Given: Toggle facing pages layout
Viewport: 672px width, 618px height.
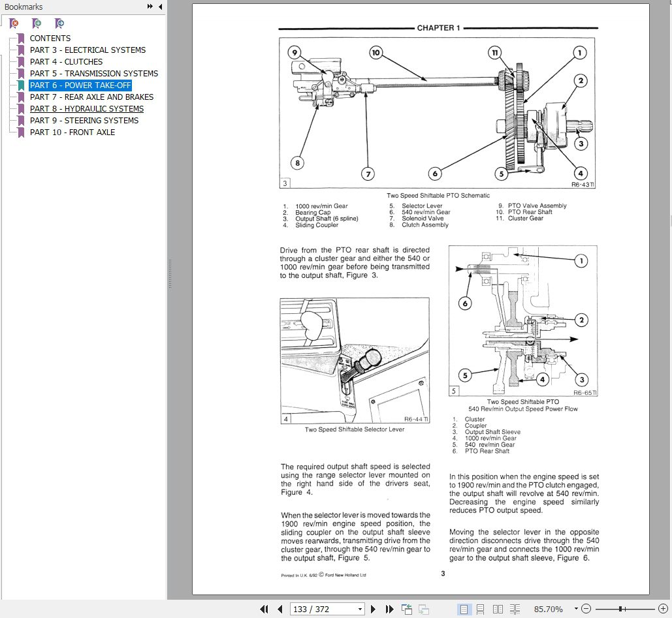Looking at the screenshot, I should (498, 609).
